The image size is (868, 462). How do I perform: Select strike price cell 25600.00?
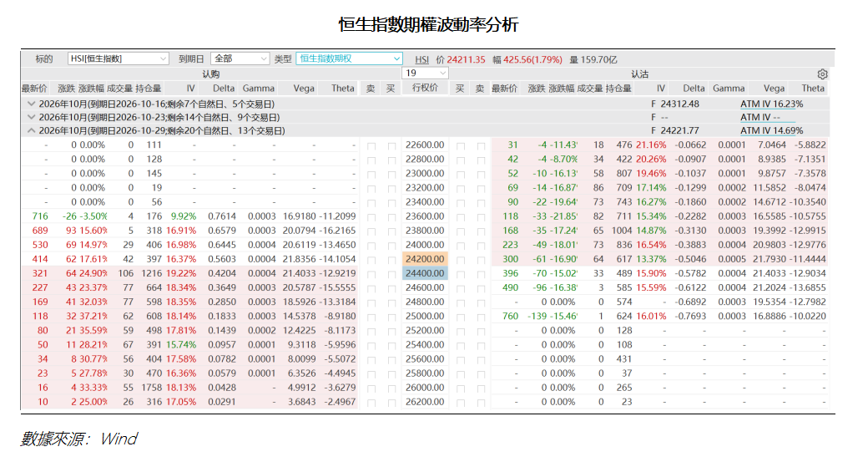coord(425,359)
